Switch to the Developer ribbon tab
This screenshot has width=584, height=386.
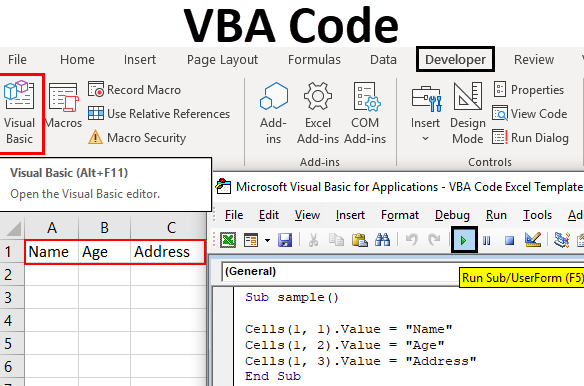[x=455, y=60]
